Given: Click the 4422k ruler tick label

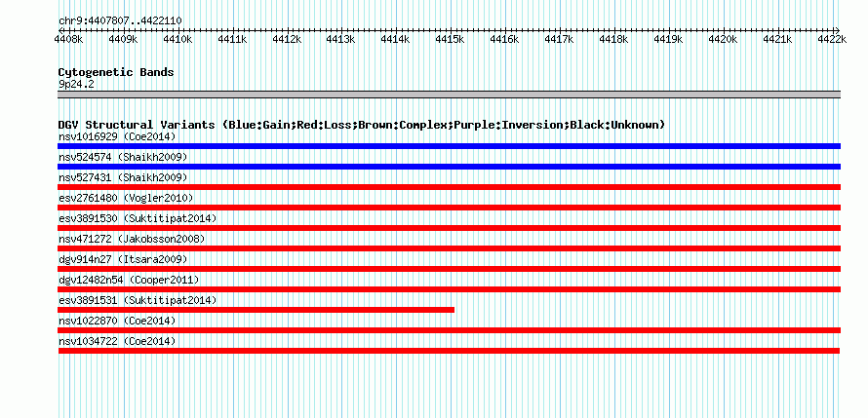Looking at the screenshot, I should click(x=832, y=39).
